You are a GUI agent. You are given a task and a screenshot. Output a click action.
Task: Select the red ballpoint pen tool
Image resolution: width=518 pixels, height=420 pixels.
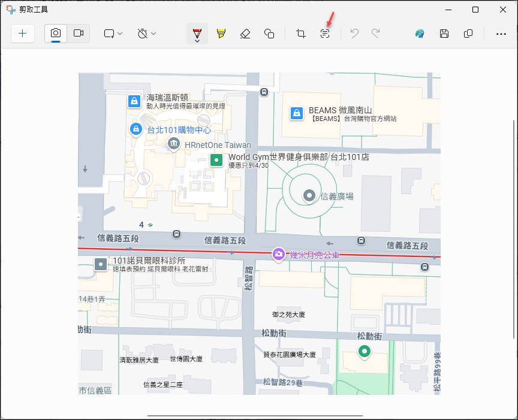tap(197, 34)
